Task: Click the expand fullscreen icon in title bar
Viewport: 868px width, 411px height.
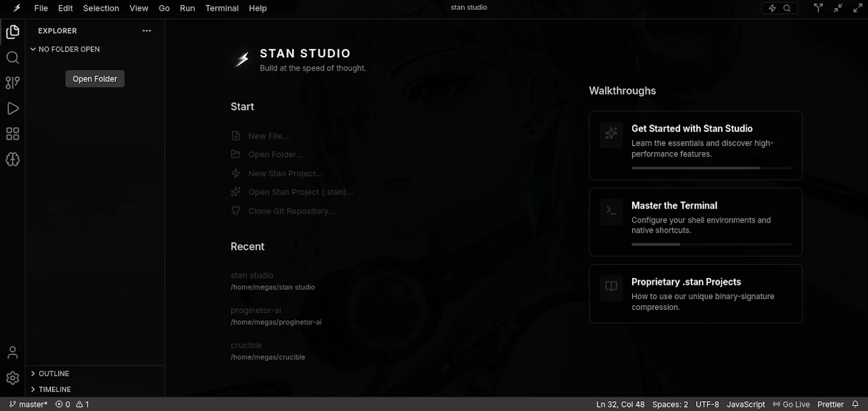Action: pos(858,8)
